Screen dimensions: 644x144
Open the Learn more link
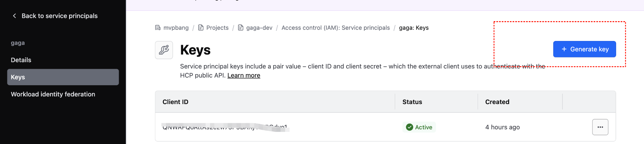(x=244, y=76)
